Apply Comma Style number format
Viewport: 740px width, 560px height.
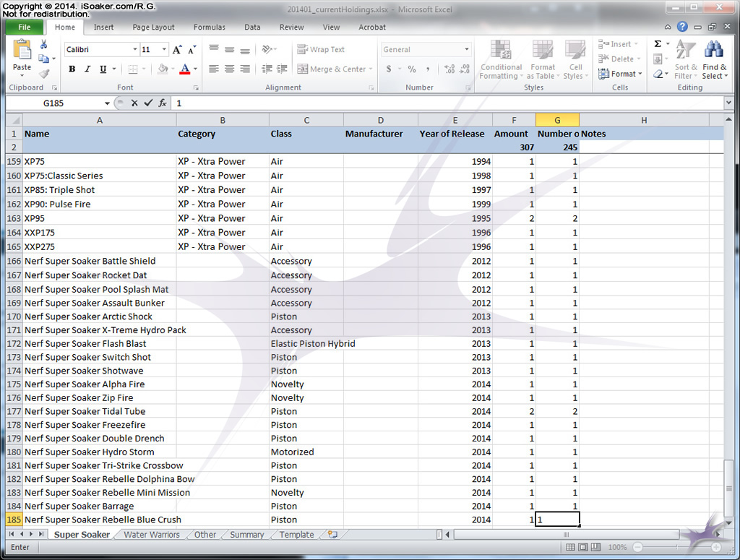[428, 69]
